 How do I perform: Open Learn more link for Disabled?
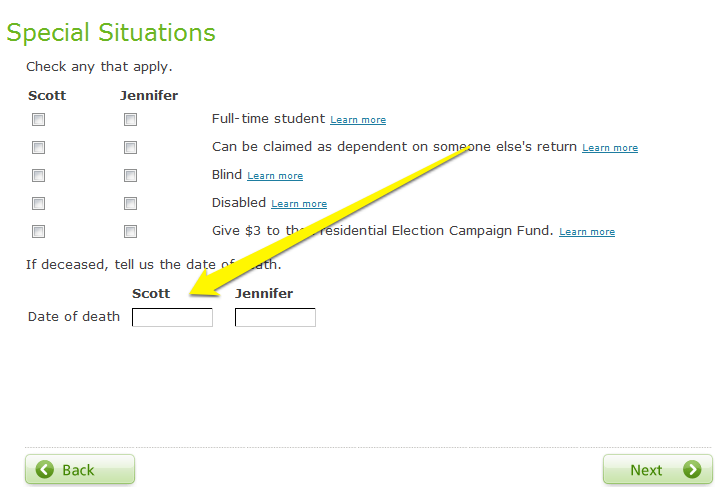pos(299,204)
